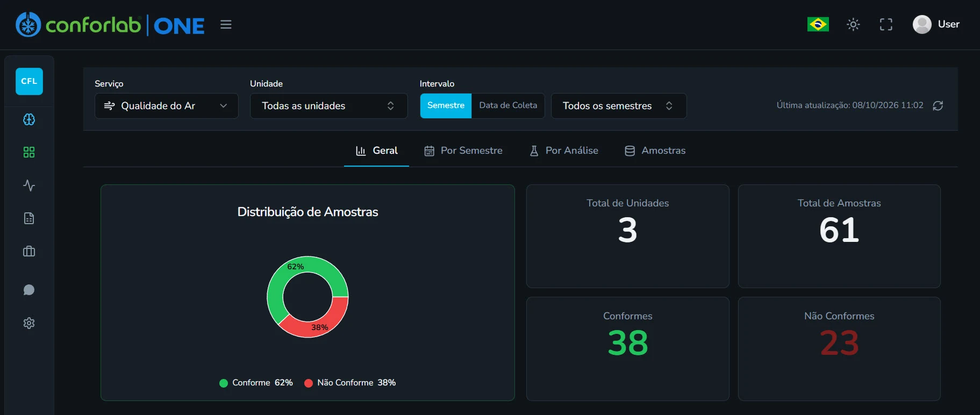Screen dimensions: 980x415
Task: Open the briefcase sidebar item
Action: (29, 251)
